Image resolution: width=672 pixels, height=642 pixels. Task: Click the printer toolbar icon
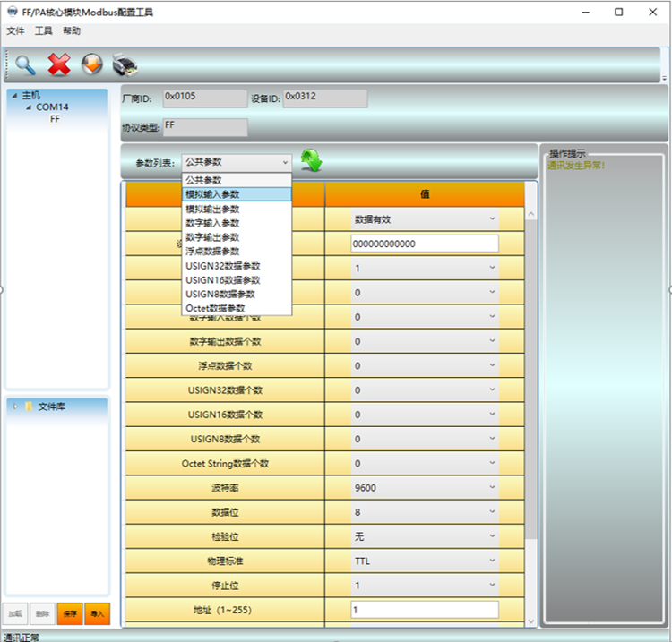(125, 65)
